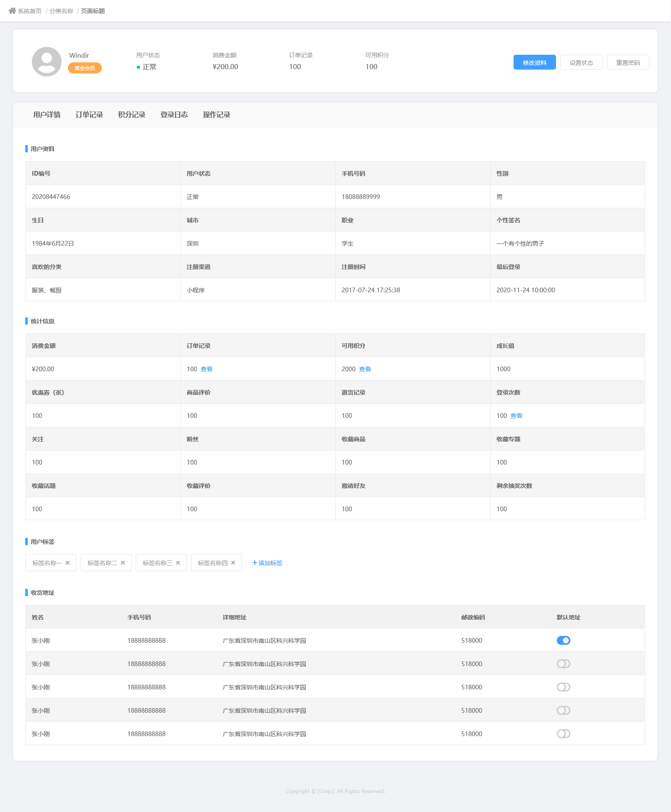Click the 收货地址 section heading
671x812 pixels.
point(42,593)
